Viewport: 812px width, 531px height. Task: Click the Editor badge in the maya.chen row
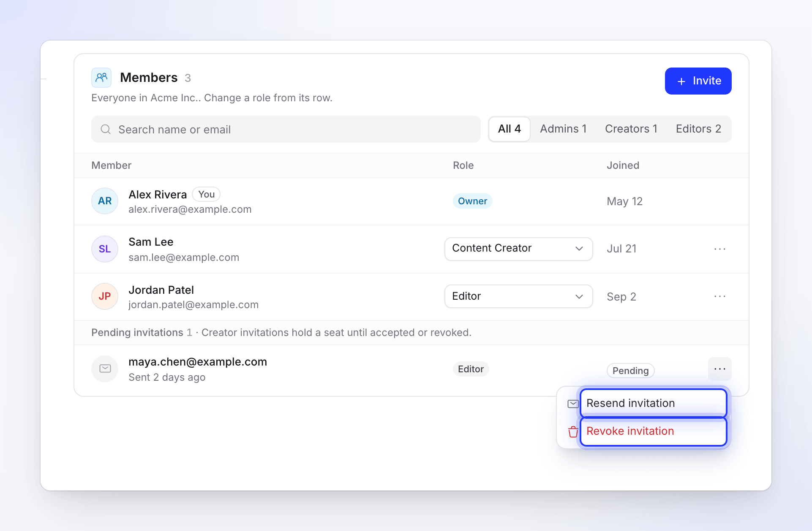point(471,369)
